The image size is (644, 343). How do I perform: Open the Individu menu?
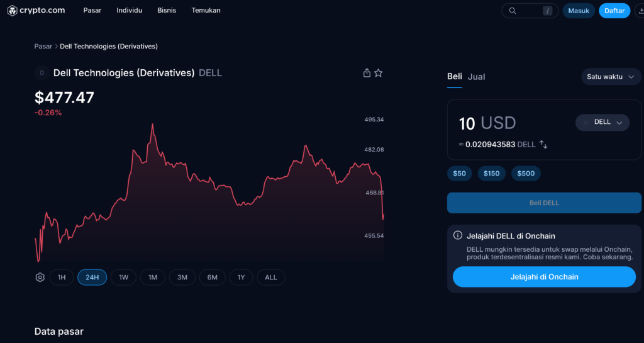(130, 10)
